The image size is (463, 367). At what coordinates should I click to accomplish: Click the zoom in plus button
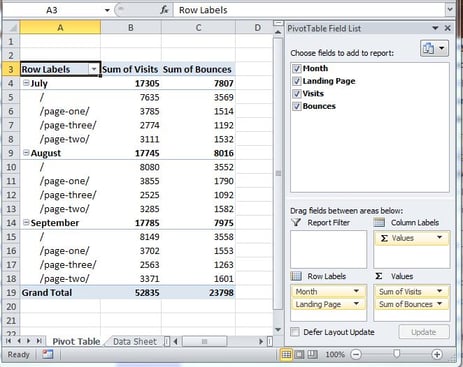(437, 354)
